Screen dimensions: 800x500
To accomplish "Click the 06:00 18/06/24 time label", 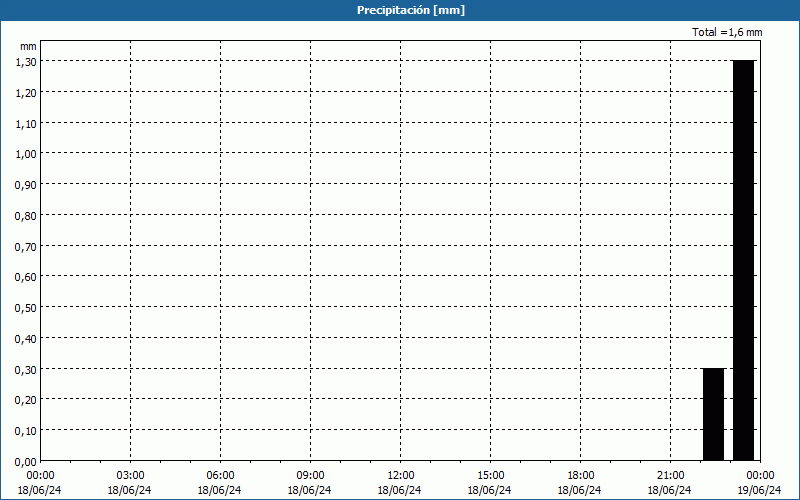I will coord(220,483).
